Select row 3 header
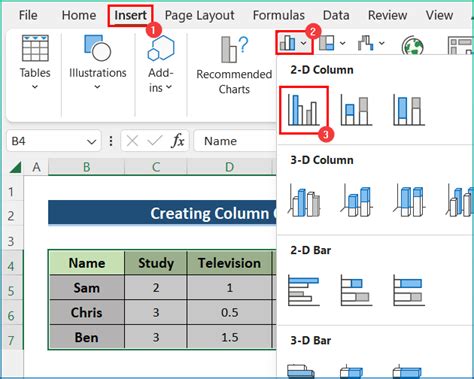The height and width of the screenshot is (379, 474). (x=11, y=241)
